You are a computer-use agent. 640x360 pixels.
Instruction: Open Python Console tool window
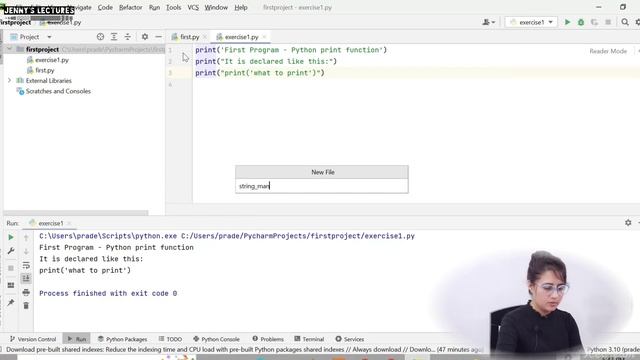216,339
